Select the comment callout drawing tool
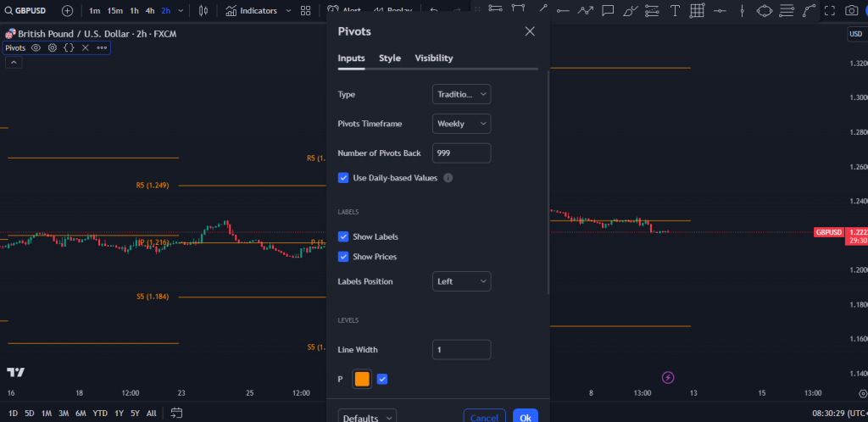Image resolution: width=868 pixels, height=422 pixels. tap(608, 11)
